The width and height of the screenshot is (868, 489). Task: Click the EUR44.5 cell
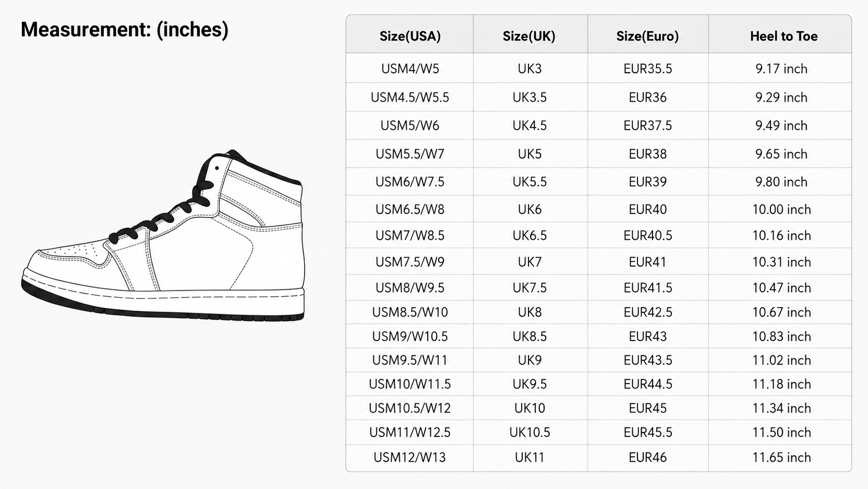647,384
